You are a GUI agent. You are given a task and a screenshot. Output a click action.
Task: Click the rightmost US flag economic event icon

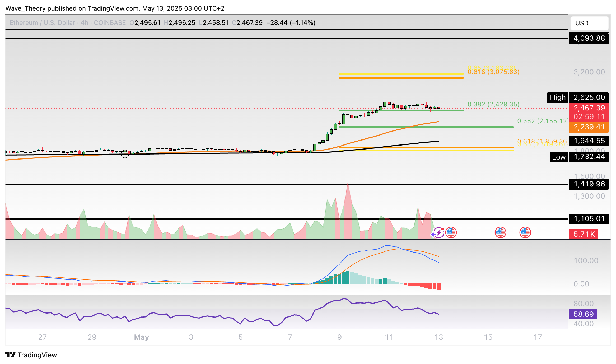point(525,233)
